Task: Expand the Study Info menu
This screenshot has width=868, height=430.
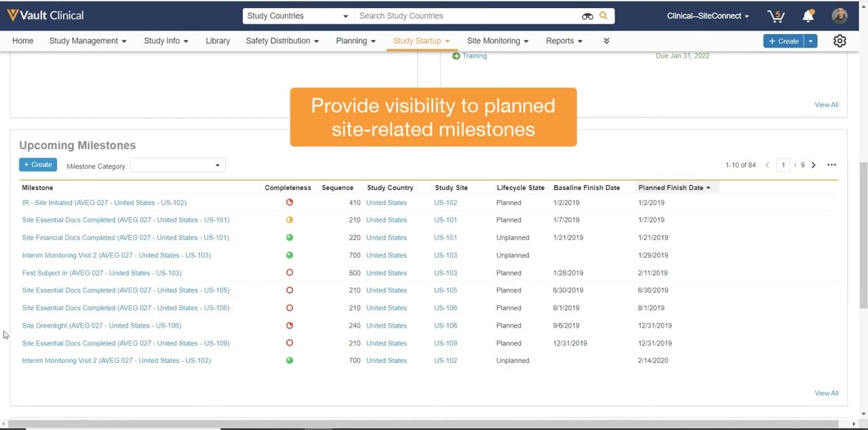Action: pyautogui.click(x=166, y=41)
